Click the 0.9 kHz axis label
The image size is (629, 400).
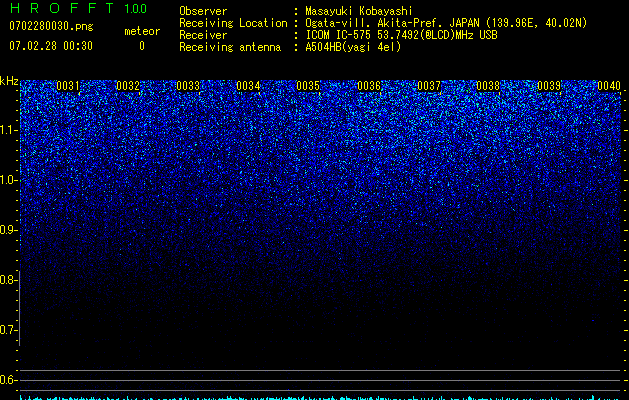9,230
